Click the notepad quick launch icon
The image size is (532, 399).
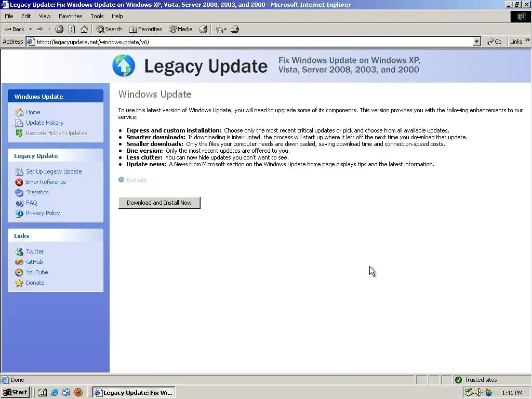43,393
